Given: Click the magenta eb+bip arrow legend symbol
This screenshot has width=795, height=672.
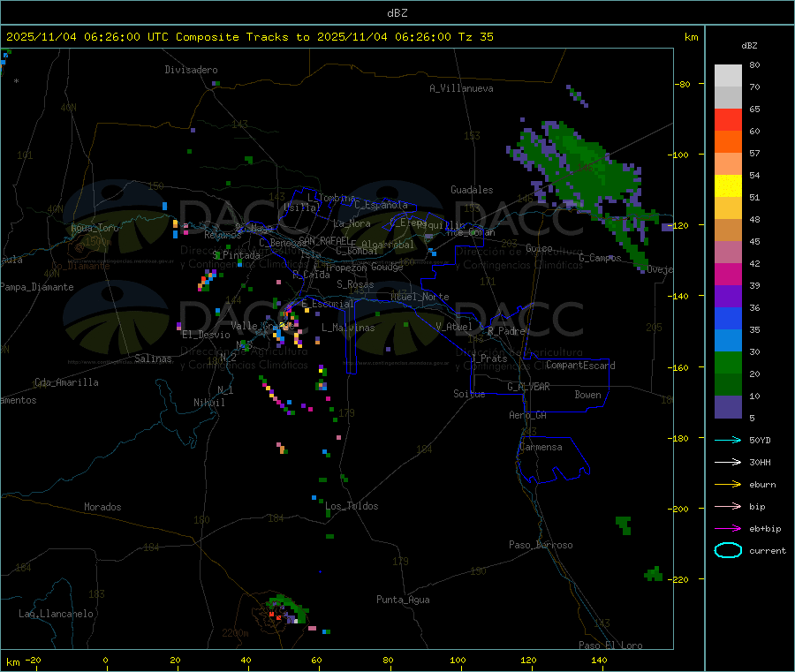Looking at the screenshot, I should click(728, 528).
